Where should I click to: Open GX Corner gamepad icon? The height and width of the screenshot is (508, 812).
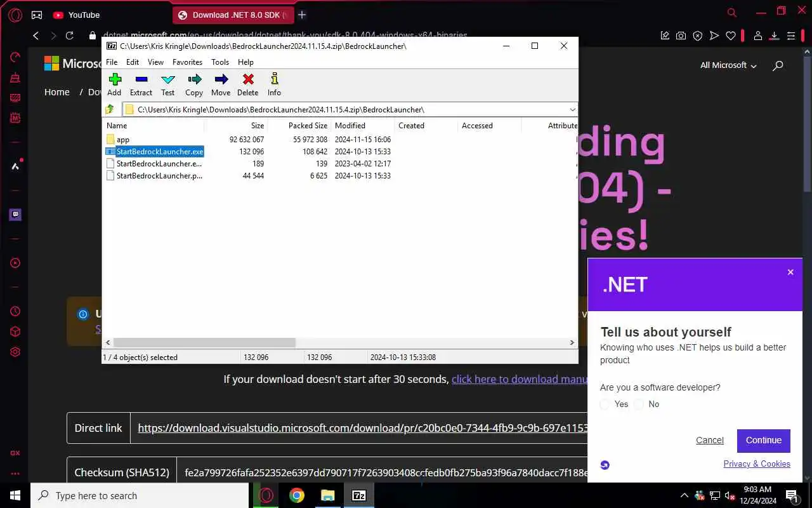[37, 15]
